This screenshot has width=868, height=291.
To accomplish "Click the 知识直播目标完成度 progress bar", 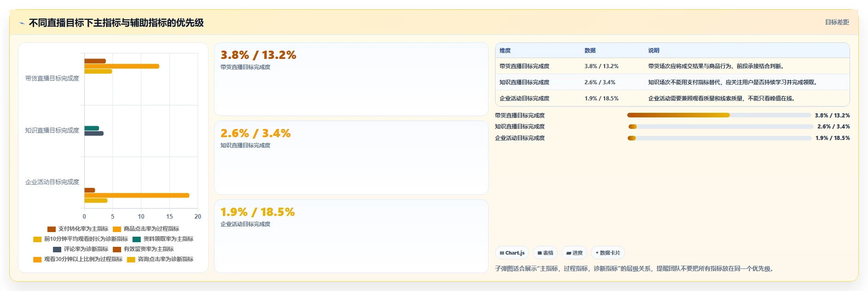I will [x=721, y=127].
